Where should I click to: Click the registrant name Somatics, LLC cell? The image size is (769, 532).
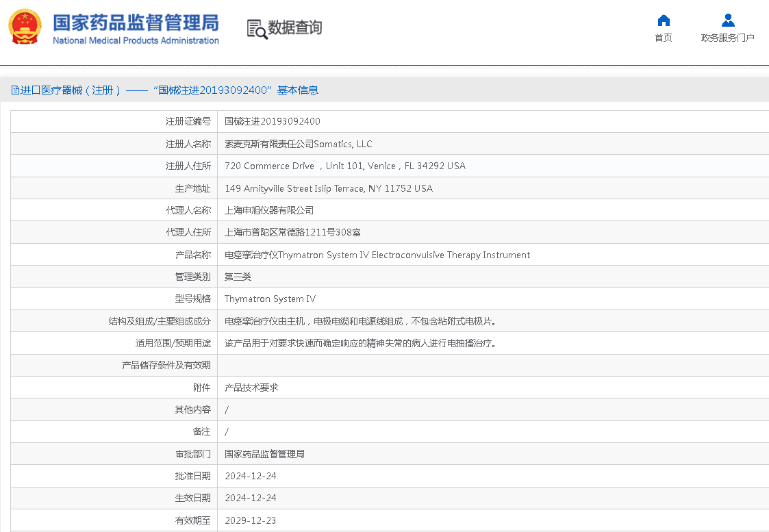click(299, 144)
